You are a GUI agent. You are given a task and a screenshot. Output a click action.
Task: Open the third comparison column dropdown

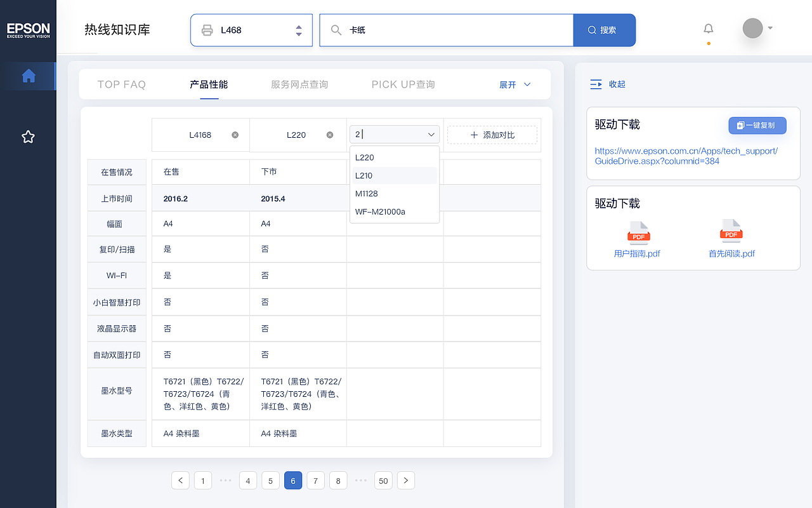431,134
